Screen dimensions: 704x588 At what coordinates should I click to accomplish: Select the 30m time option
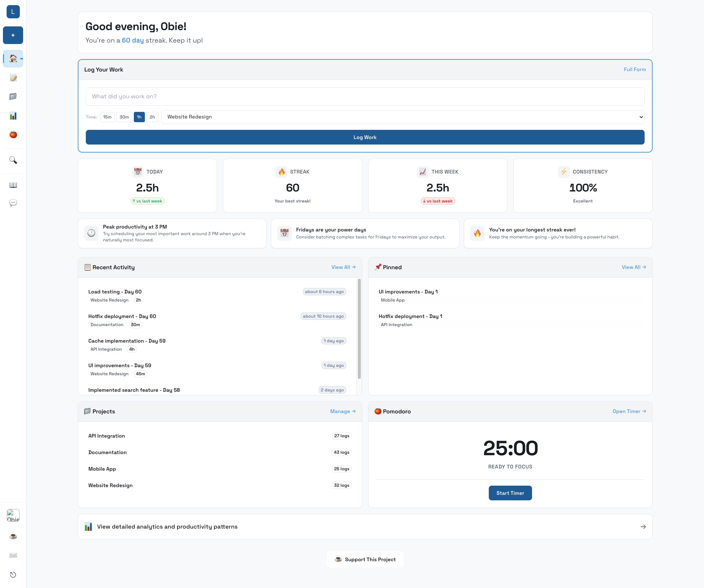click(124, 117)
